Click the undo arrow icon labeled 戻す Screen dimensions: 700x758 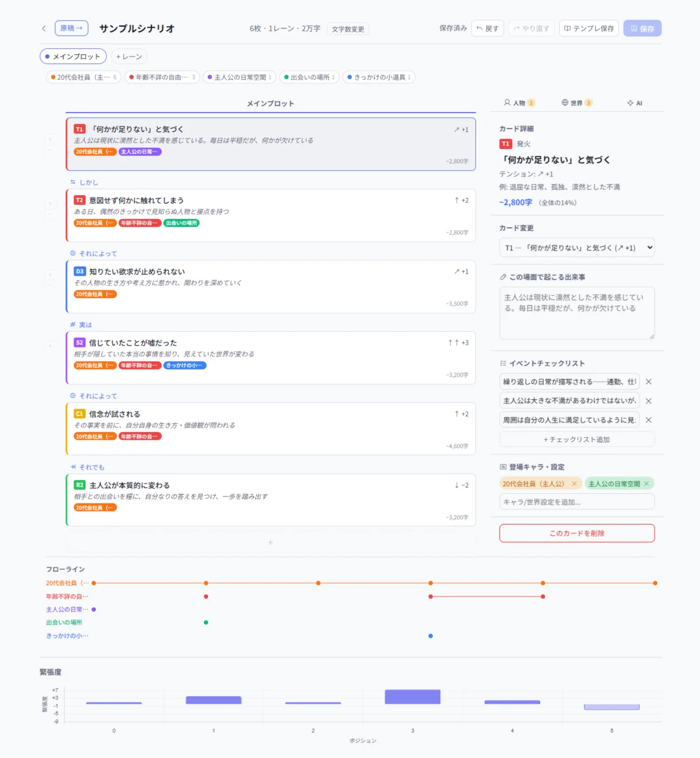(x=480, y=28)
